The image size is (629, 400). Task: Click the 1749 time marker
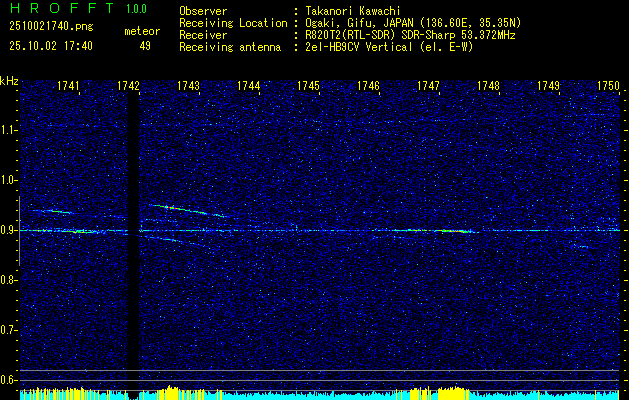click(548, 85)
